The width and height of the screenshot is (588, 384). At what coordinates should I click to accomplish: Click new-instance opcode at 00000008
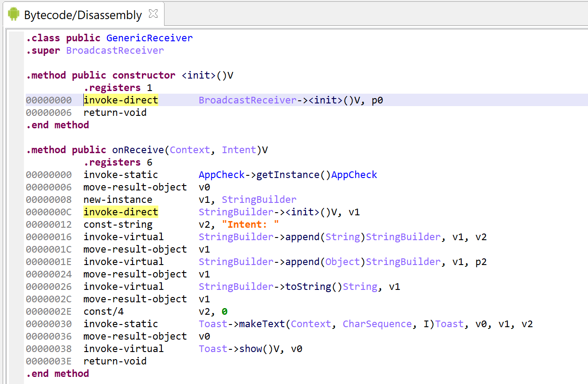tap(118, 200)
